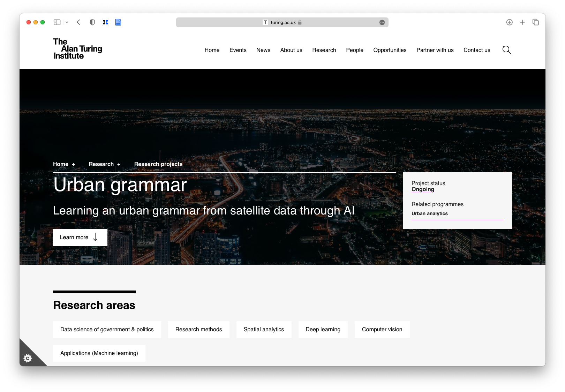The width and height of the screenshot is (565, 392).
Task: Select the Deep learning research area tag
Action: [x=323, y=330]
